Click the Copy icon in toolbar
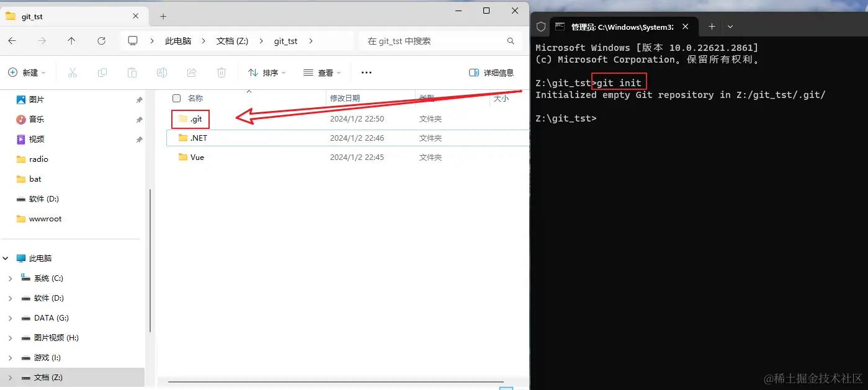868x390 pixels. [x=102, y=73]
